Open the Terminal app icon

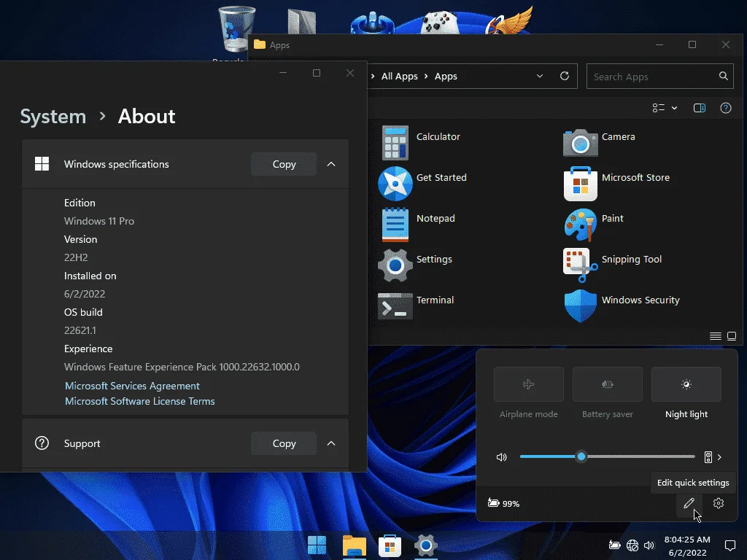coord(395,306)
